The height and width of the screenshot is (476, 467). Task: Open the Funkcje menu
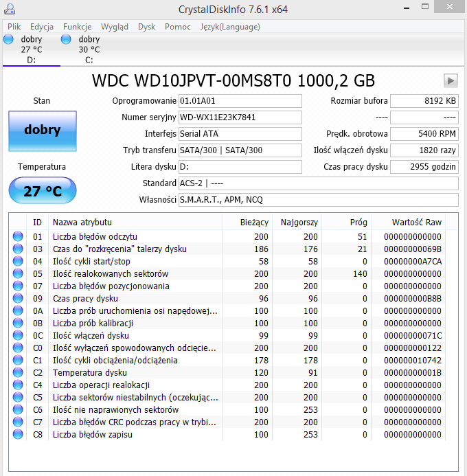[78, 27]
